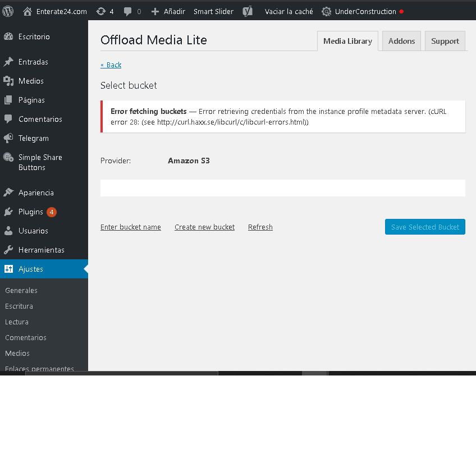Screen dimensions: 476x449
Task: Click the Escritorio dashboard icon
Action: [8, 36]
